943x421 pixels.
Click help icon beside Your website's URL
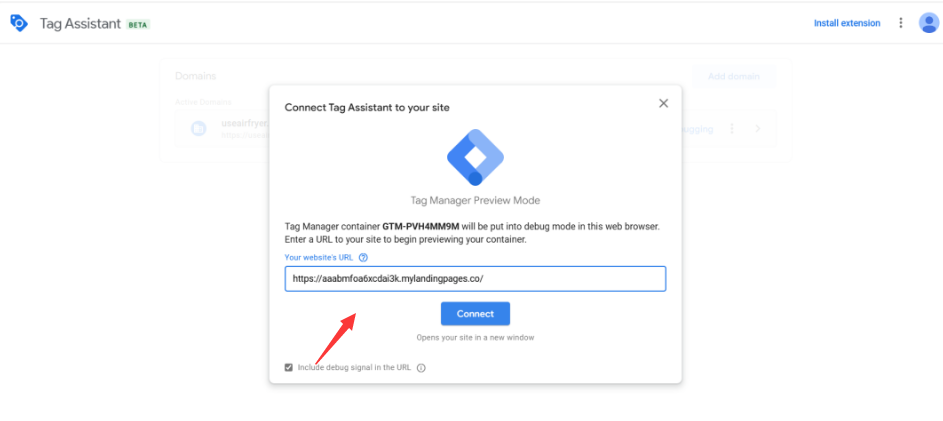click(x=363, y=257)
